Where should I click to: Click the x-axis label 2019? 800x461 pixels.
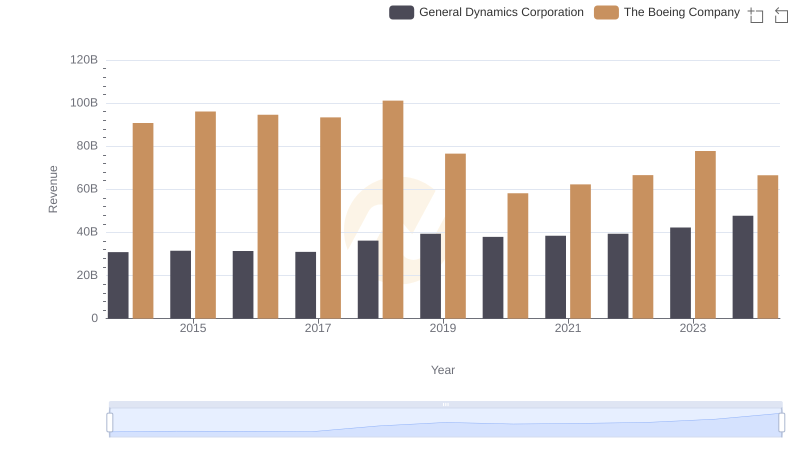[443, 328]
